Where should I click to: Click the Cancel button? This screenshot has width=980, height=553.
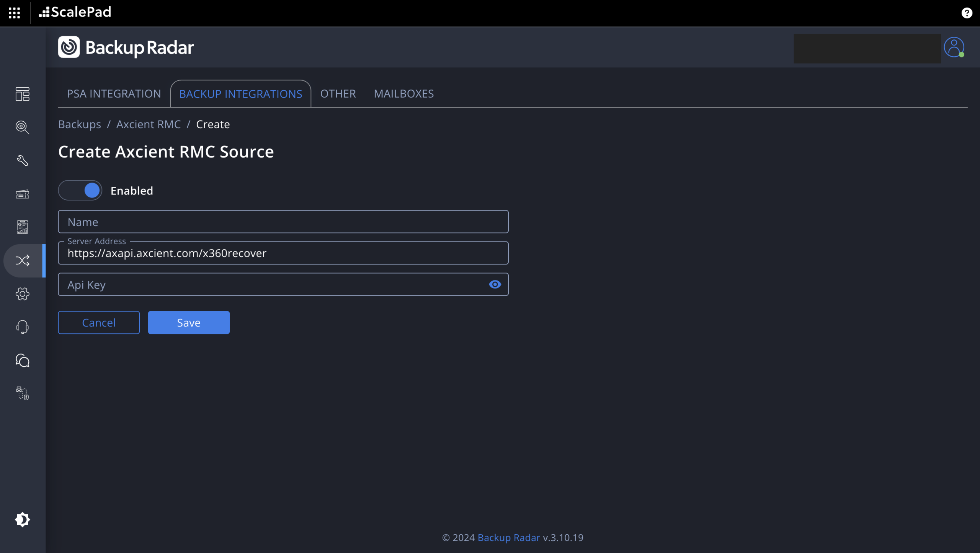tap(99, 323)
